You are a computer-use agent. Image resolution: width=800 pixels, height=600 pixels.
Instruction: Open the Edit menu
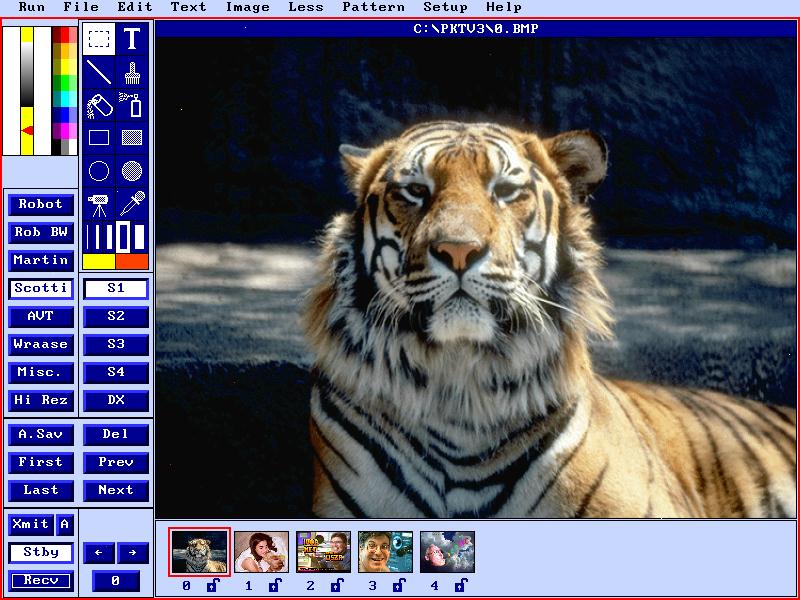tap(135, 7)
